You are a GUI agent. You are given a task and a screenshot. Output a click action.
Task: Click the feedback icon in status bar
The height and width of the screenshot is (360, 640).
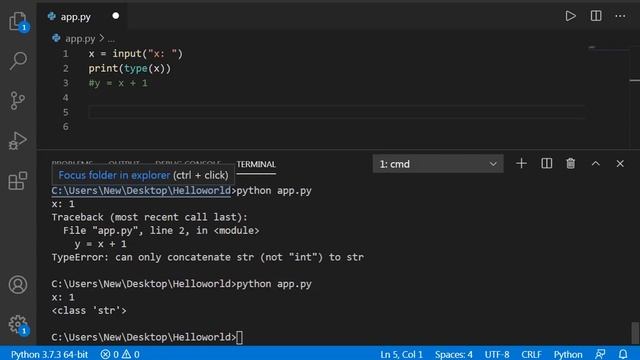[600, 354]
